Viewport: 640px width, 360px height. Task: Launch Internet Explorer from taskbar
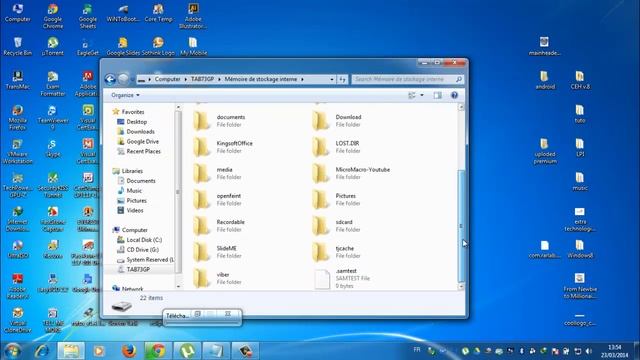click(x=42, y=351)
